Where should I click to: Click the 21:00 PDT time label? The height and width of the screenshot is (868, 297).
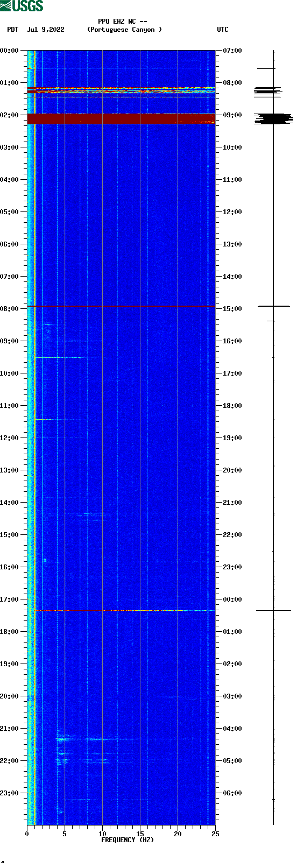tap(10, 729)
